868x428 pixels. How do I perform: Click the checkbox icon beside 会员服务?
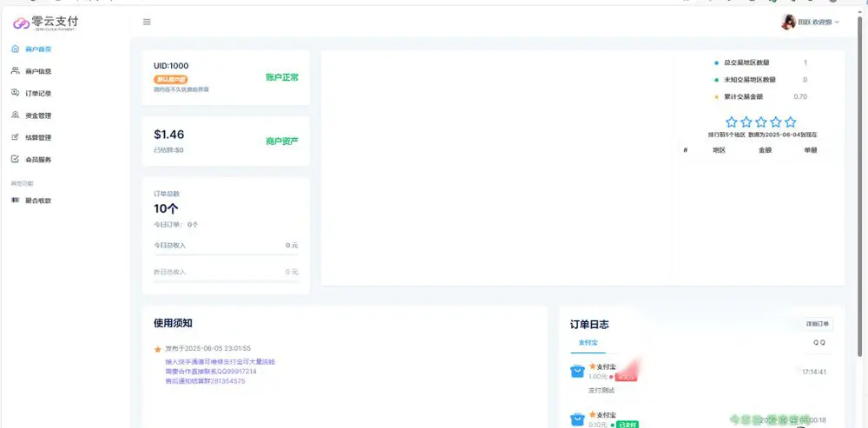pos(16,160)
